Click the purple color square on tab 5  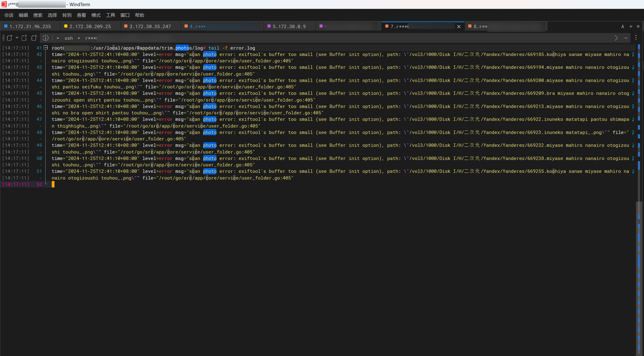pyautogui.click(x=269, y=26)
